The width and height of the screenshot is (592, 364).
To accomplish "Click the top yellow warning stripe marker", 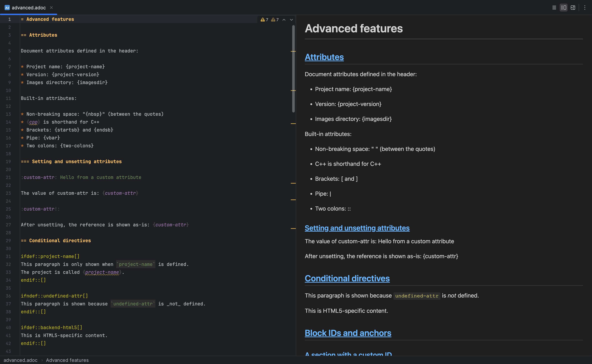I will click(x=293, y=51).
